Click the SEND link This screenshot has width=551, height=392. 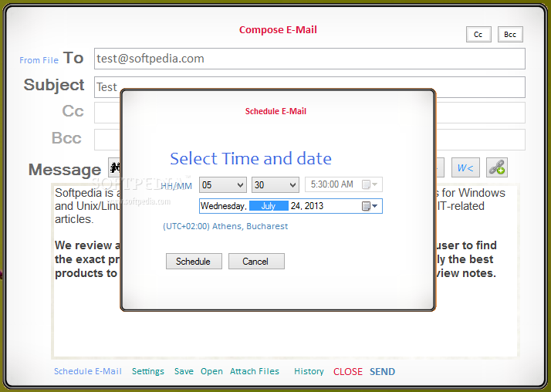pyautogui.click(x=382, y=372)
